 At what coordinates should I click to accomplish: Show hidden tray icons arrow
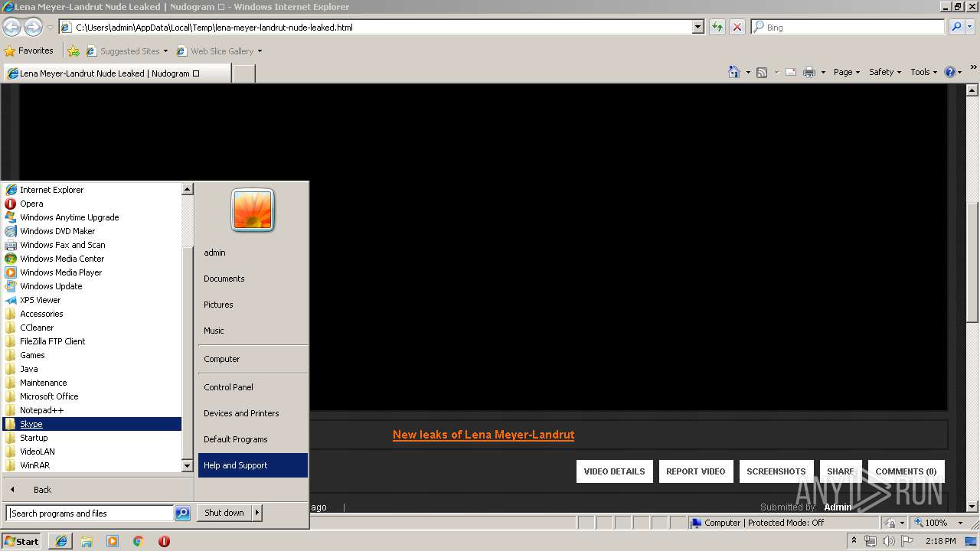click(x=854, y=541)
